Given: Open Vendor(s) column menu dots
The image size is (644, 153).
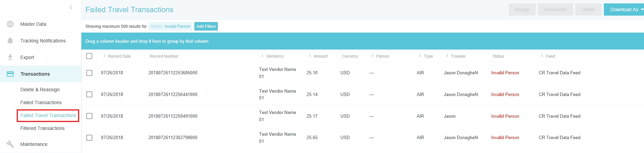Looking at the screenshot, I should [x=262, y=56].
